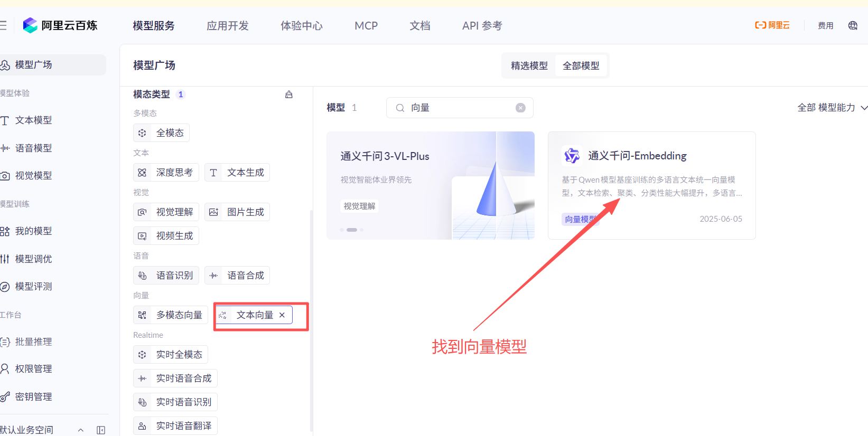Click the 密钥管理 key sidebar icon

(5, 397)
